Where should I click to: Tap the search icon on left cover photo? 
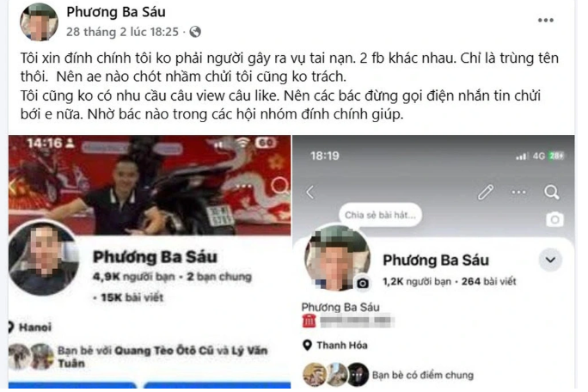coord(279,186)
